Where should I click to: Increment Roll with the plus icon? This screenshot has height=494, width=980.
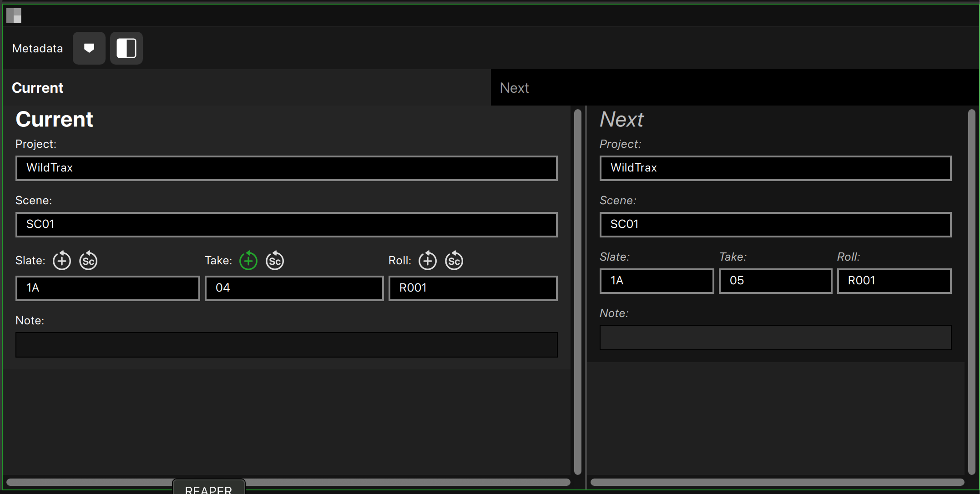[x=427, y=261]
